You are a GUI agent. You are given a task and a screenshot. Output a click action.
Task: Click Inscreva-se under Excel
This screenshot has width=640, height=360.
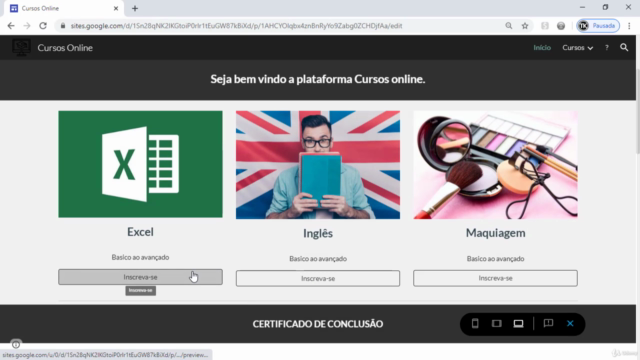(x=140, y=277)
